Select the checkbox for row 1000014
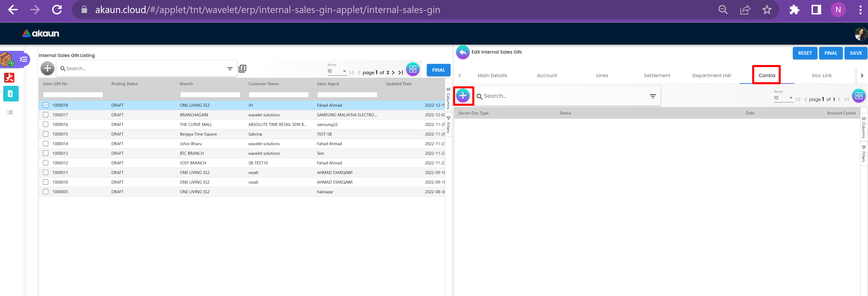 coord(45,144)
